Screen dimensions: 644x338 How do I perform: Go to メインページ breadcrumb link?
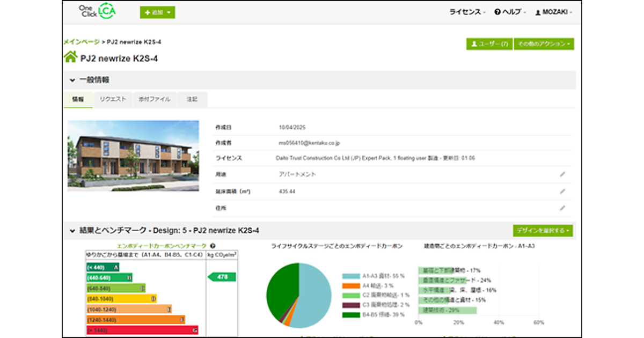(81, 41)
